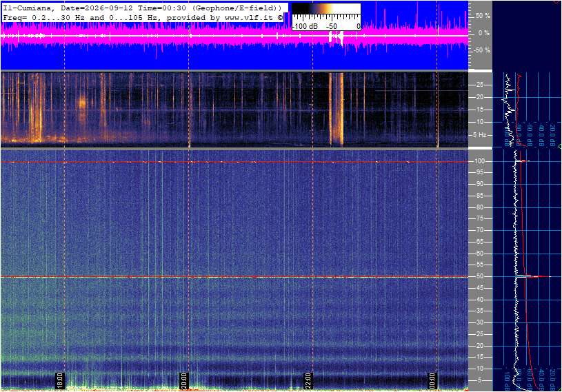
Task: Click the 70 frequency axis label
Action: coord(479,230)
